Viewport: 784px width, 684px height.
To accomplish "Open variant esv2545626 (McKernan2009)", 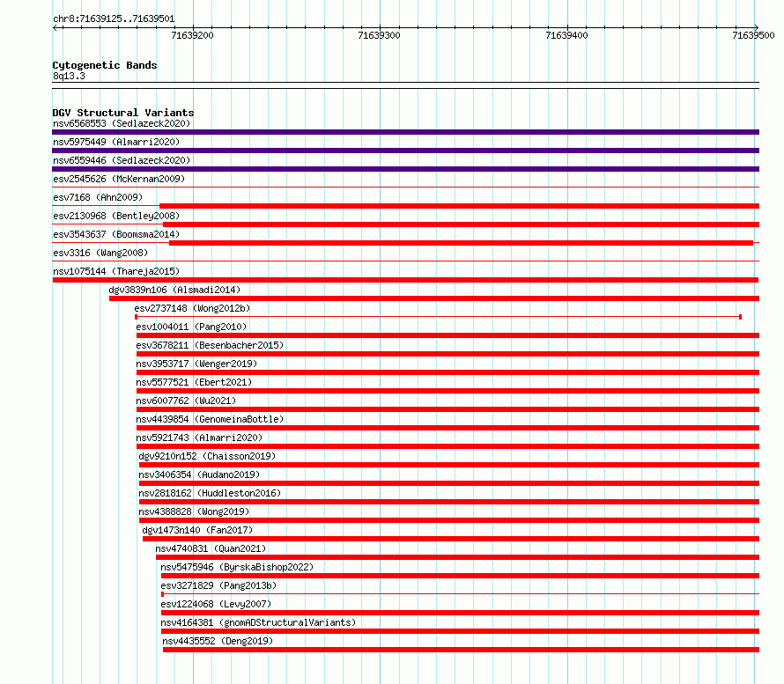I will [119, 179].
